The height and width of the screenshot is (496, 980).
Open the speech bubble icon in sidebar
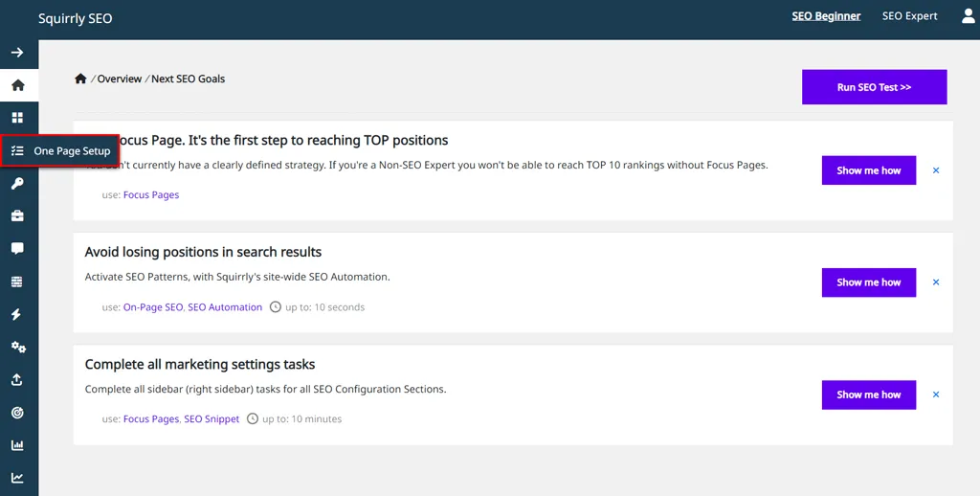17,249
